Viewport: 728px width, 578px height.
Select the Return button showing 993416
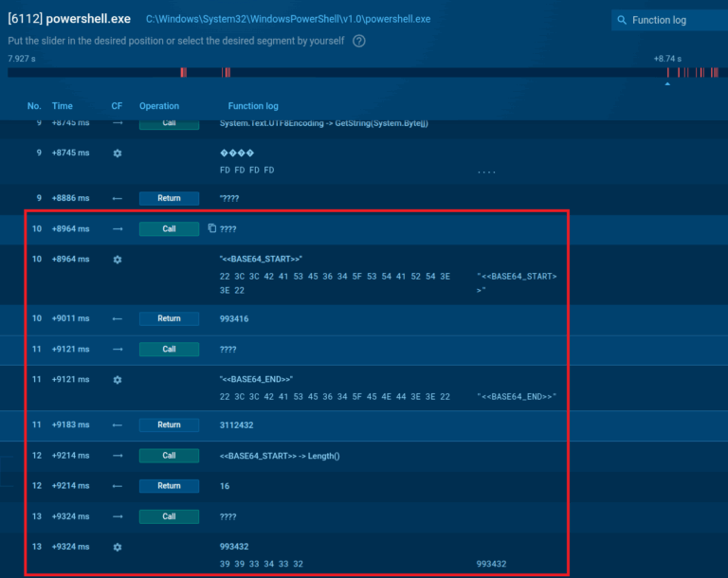(x=169, y=318)
